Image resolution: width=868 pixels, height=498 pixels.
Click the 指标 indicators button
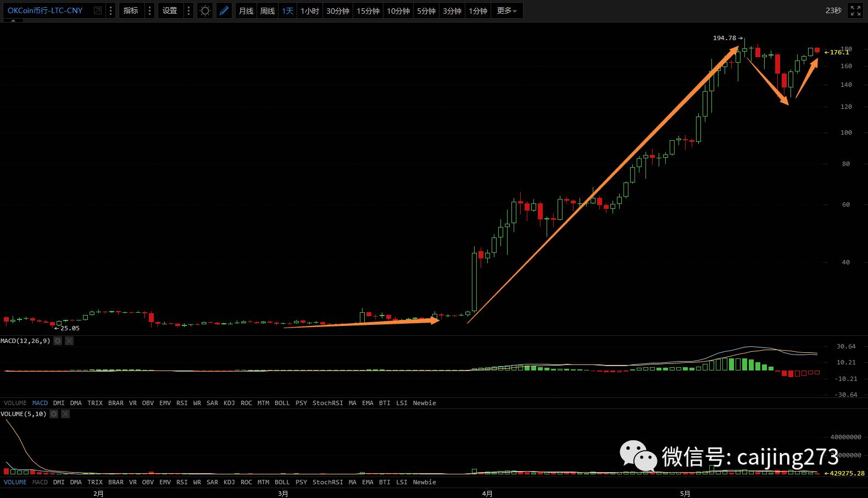131,11
